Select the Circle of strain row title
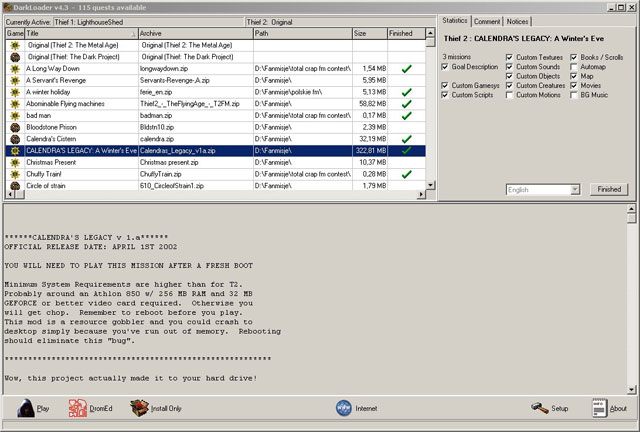 tap(46, 186)
